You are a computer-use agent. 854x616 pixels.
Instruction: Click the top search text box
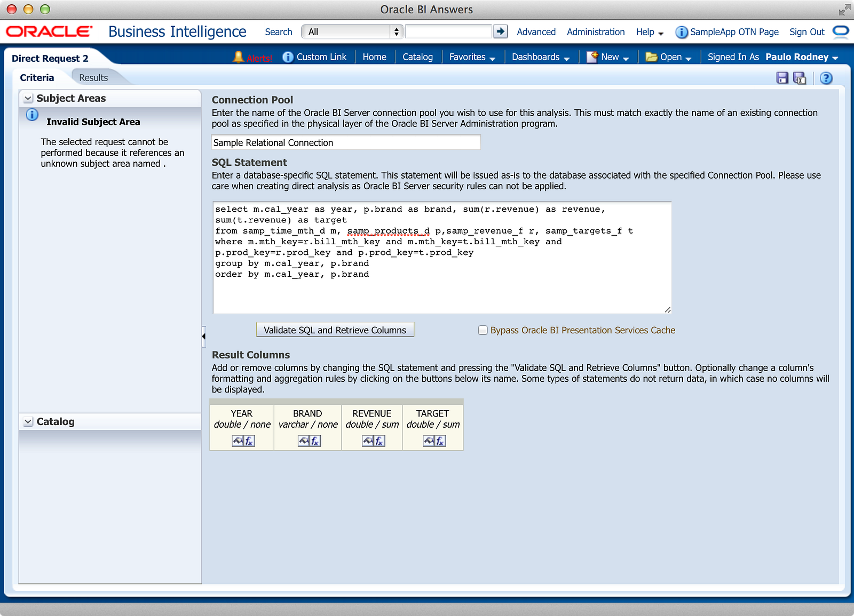tap(448, 32)
